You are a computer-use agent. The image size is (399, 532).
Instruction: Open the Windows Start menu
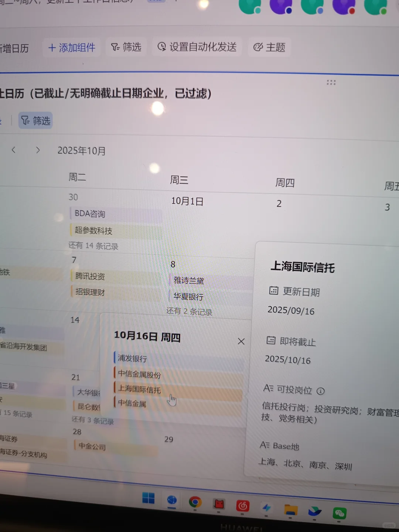[x=149, y=498]
